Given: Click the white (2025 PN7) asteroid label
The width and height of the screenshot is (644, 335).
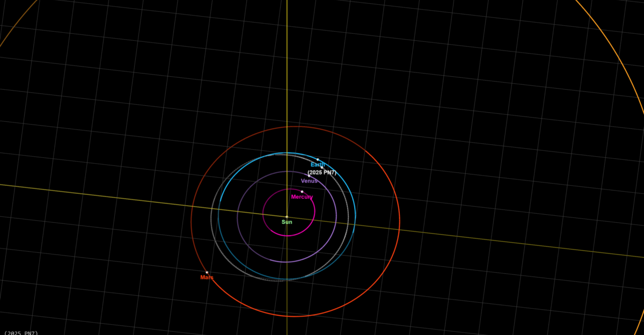Looking at the screenshot, I should click(321, 172).
